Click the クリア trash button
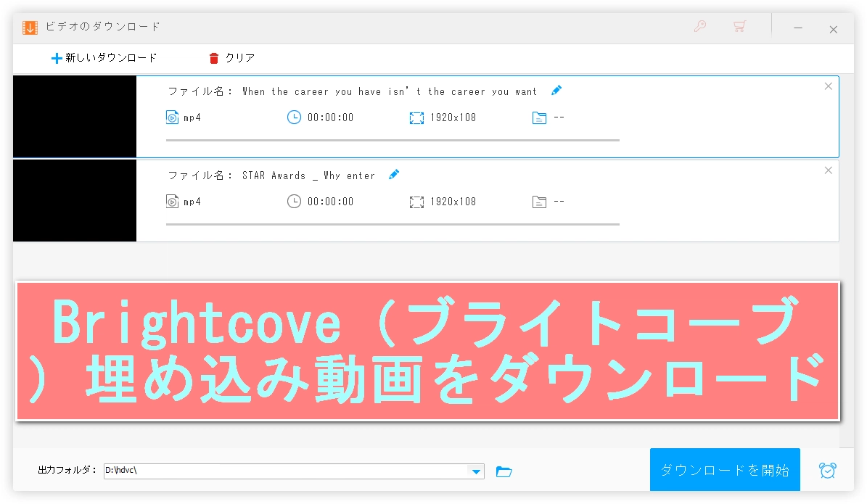 [231, 58]
